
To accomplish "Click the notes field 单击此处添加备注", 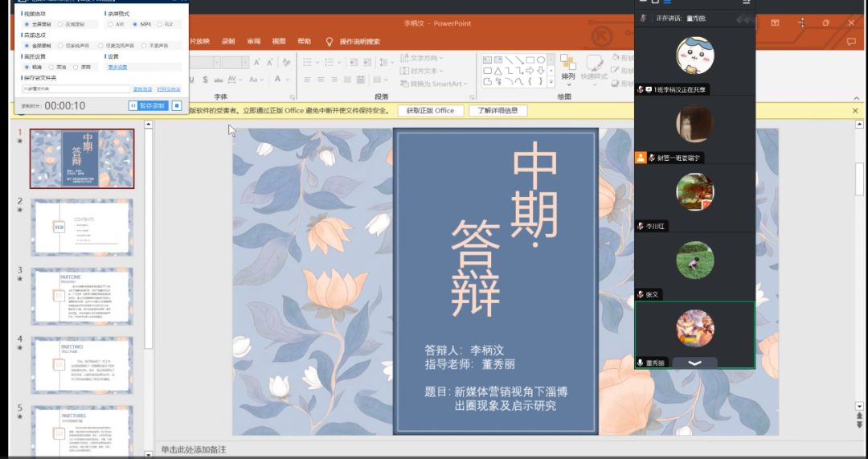I will (194, 450).
